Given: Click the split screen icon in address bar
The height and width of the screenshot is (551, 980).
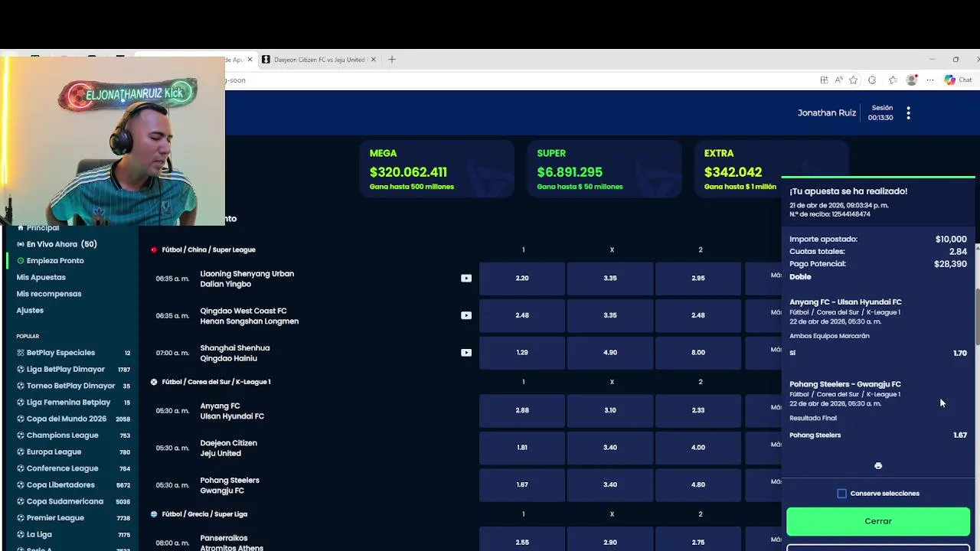Looking at the screenshot, I should 824,80.
